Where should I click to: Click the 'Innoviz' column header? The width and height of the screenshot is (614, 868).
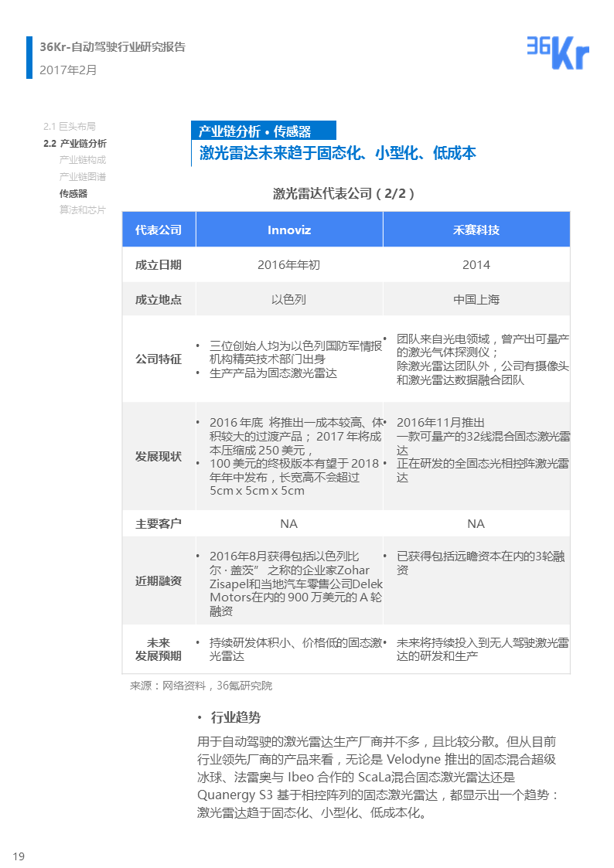[x=289, y=230]
